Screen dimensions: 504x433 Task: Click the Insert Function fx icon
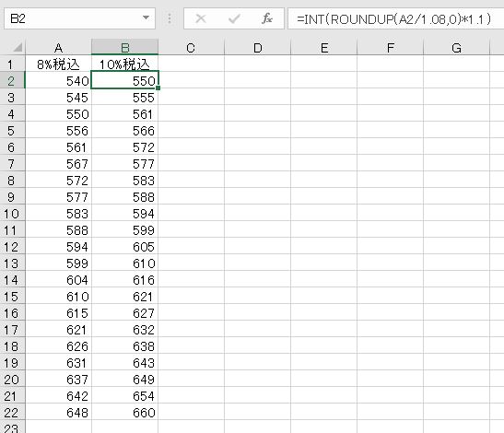tap(267, 18)
